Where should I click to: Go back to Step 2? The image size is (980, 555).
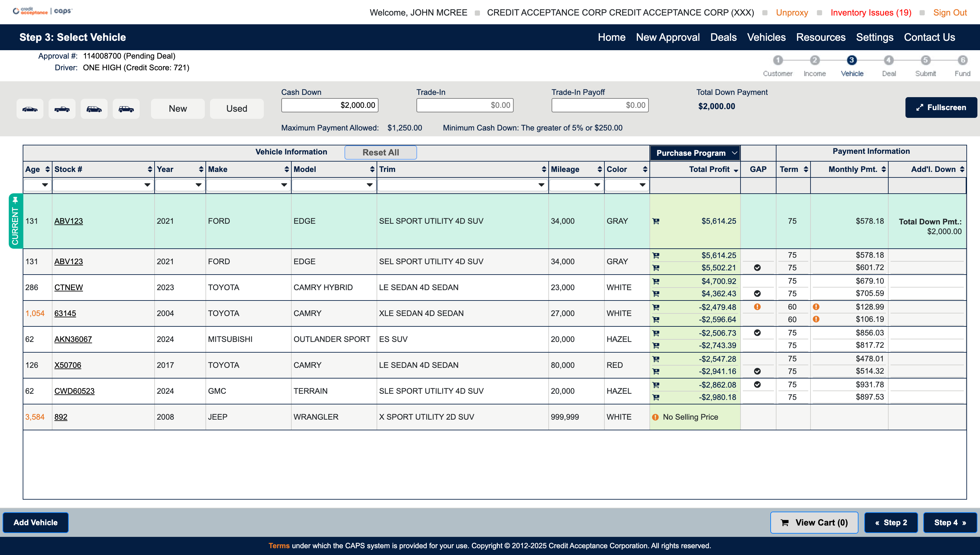click(x=891, y=523)
